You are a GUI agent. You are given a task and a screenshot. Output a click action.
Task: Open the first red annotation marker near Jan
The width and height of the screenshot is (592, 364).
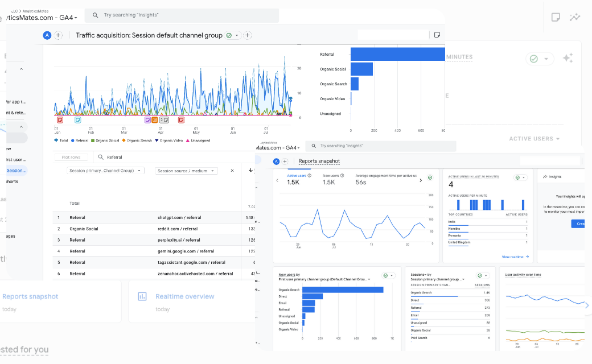(x=60, y=120)
